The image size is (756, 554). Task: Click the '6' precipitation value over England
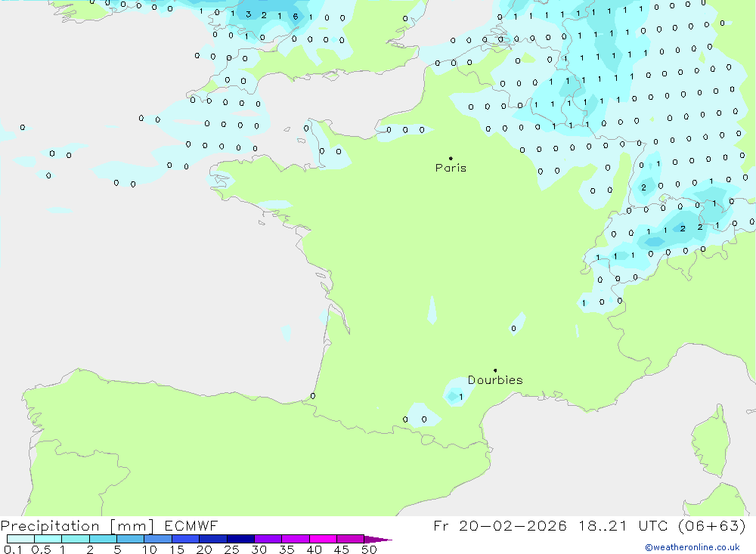pyautogui.click(x=295, y=17)
